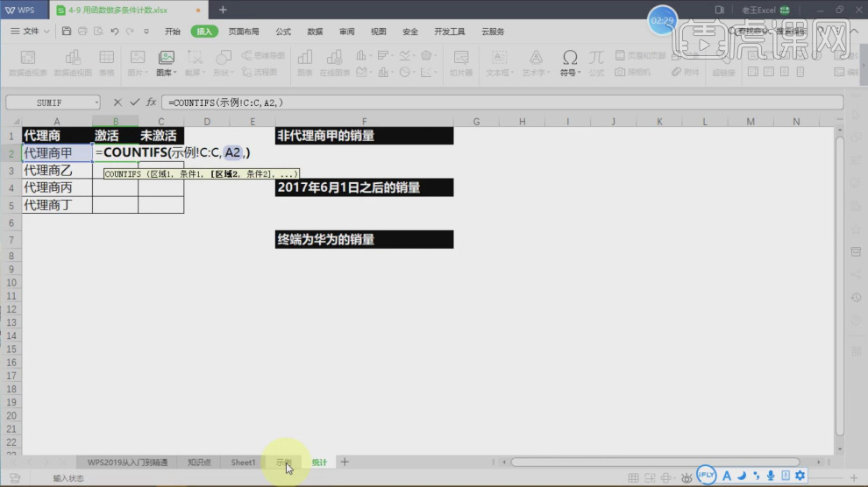Undo the last action

(115, 32)
